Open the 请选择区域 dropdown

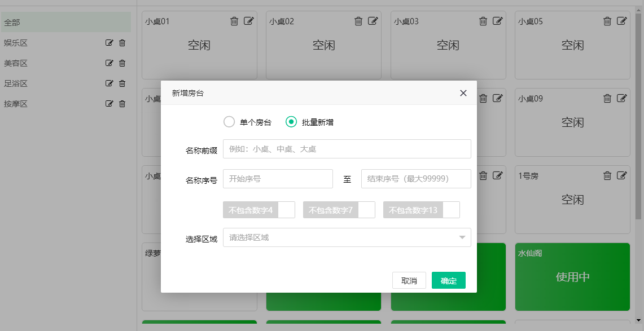[x=346, y=237]
